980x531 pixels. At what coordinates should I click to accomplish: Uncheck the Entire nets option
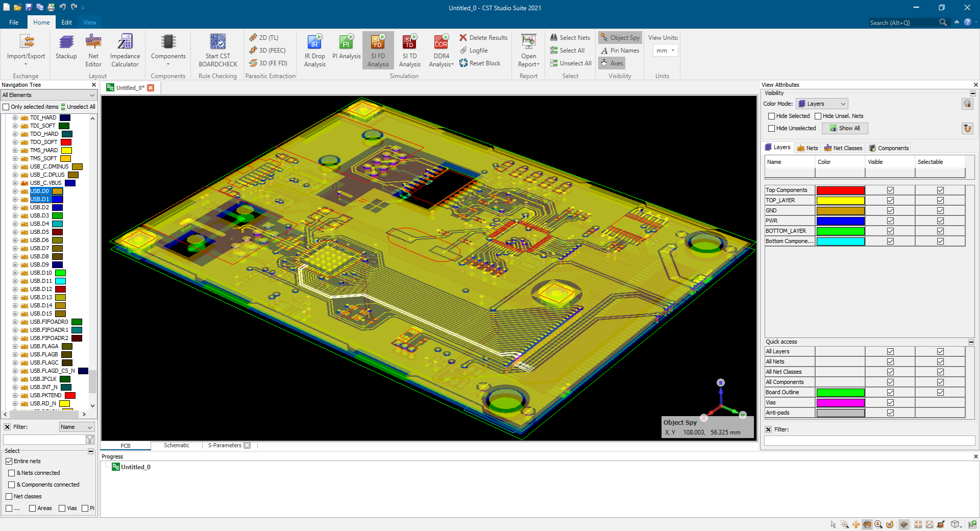click(9, 461)
